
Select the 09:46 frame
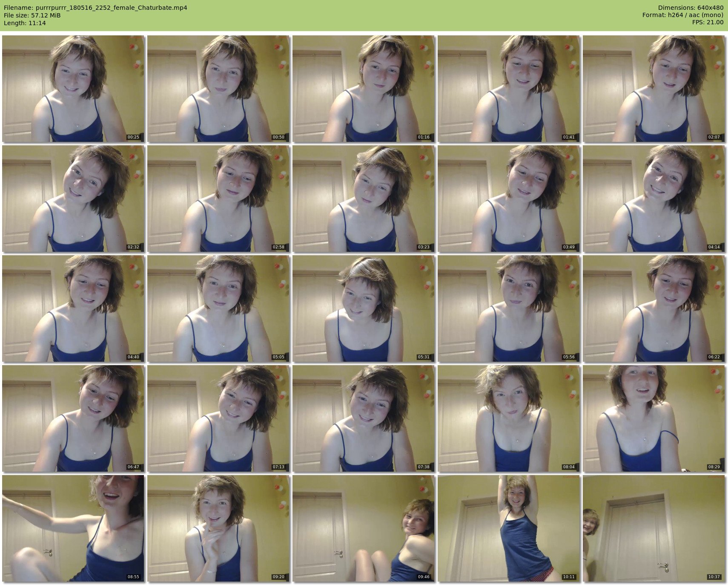tap(364, 528)
